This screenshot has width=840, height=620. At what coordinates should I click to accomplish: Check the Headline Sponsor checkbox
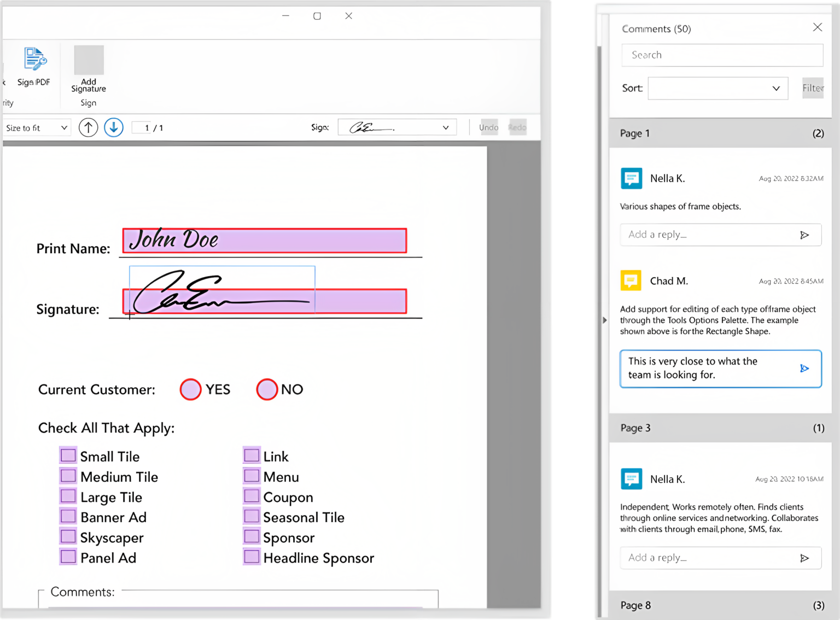pyautogui.click(x=251, y=557)
